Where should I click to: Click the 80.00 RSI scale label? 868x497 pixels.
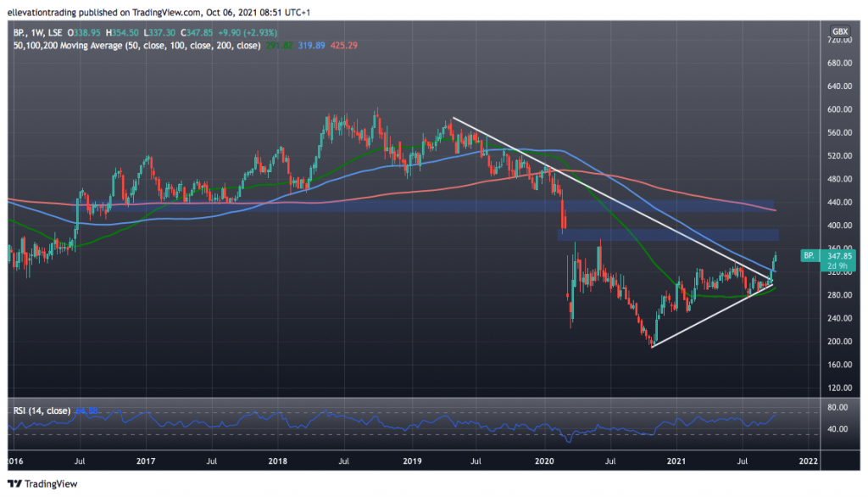[x=837, y=407]
